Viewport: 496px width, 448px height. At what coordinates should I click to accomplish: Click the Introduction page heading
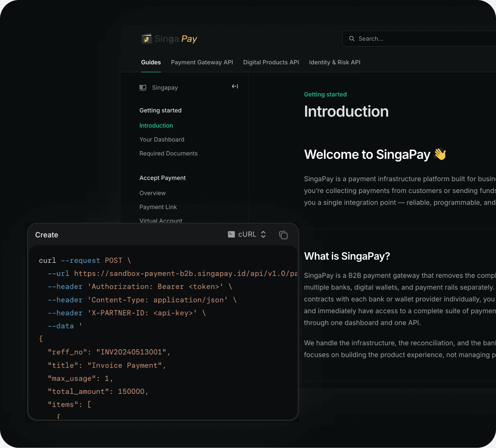pos(346,111)
